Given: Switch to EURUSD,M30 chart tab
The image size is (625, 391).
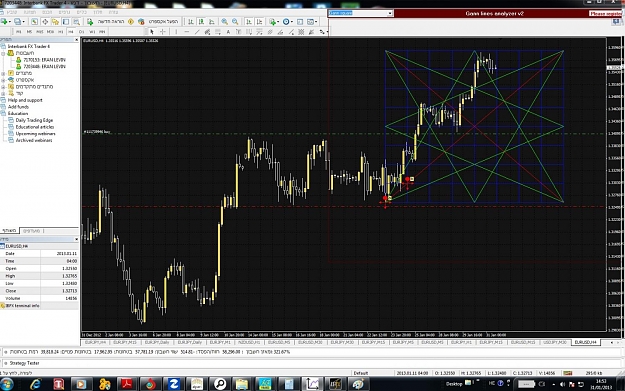Looking at the screenshot, I should tap(310, 342).
